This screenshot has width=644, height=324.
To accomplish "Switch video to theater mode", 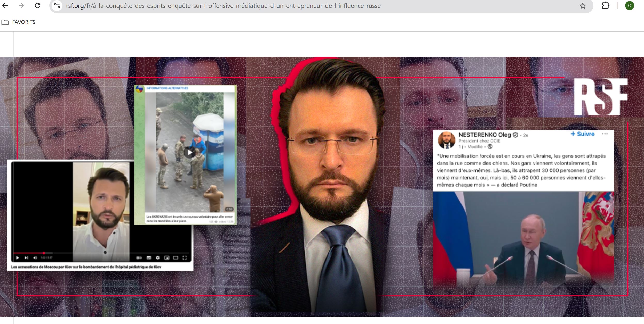I will pyautogui.click(x=176, y=258).
